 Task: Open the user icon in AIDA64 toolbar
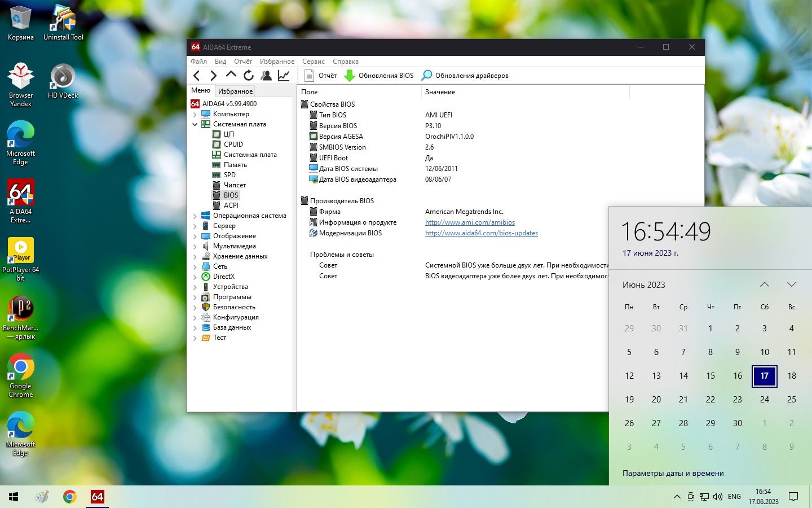tap(266, 76)
